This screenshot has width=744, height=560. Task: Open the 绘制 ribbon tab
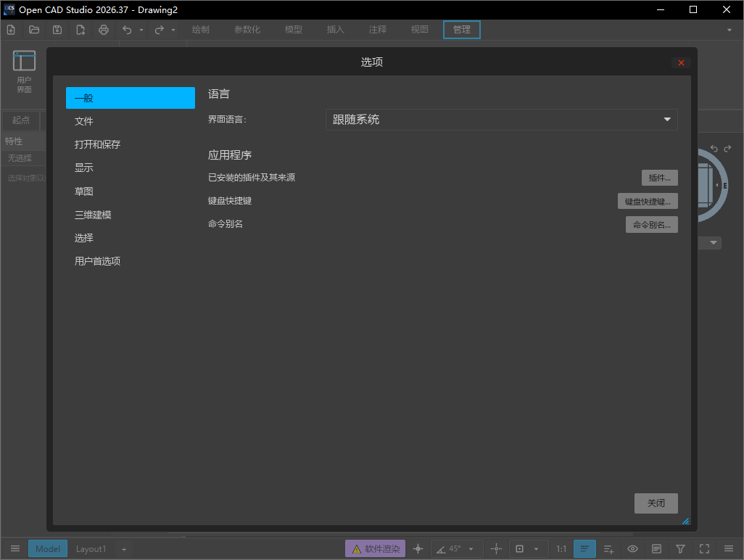coord(201,30)
